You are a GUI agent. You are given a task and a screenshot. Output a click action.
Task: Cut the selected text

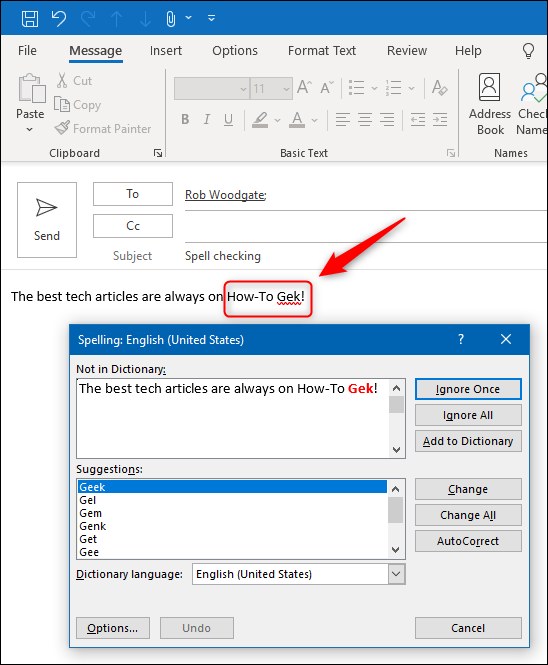click(x=74, y=80)
